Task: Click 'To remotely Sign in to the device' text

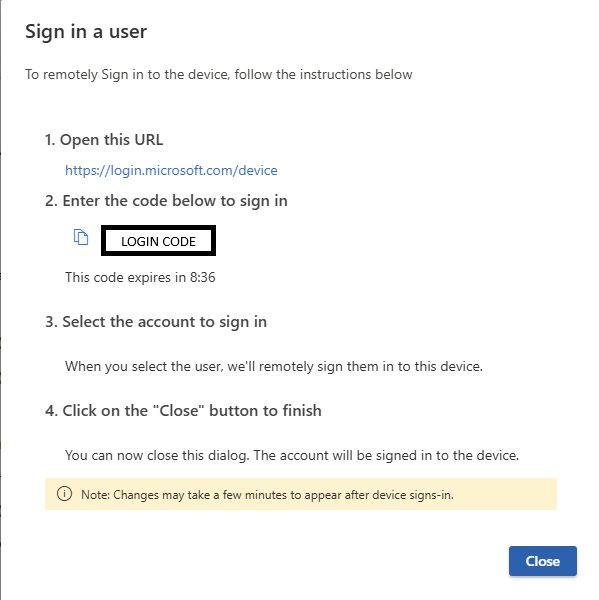Action: [219, 74]
